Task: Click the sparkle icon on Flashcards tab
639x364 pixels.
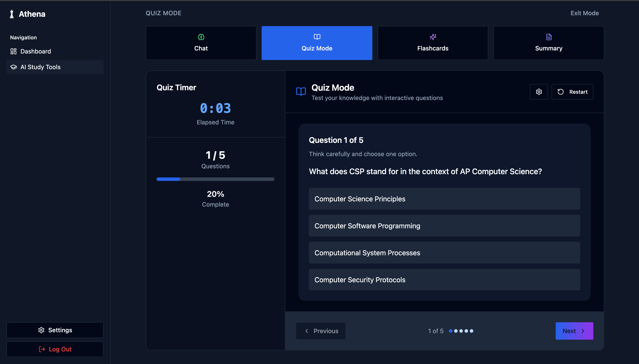Action: [x=433, y=37]
